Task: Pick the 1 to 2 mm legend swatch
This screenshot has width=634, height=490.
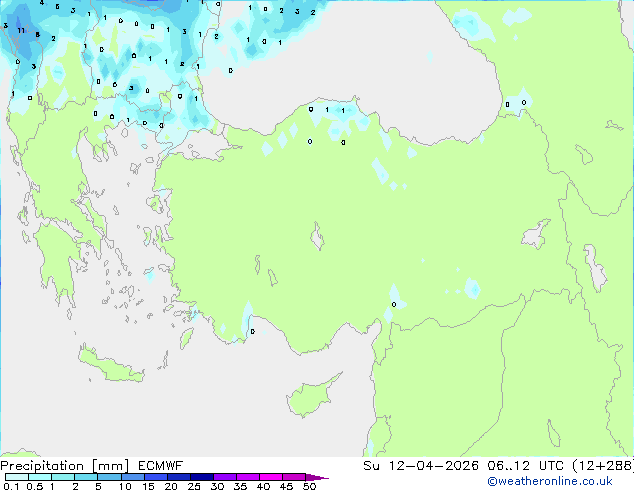Action: coord(63,477)
